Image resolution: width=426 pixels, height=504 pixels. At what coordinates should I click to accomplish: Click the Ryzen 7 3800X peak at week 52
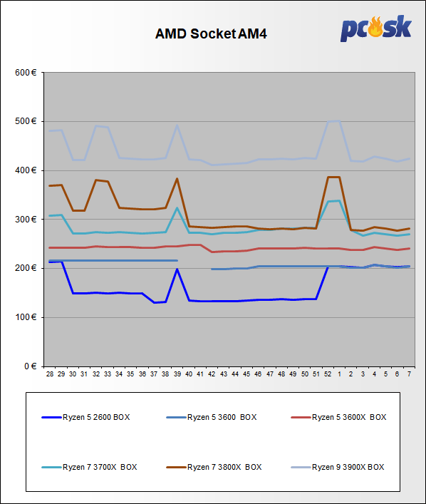328,177
